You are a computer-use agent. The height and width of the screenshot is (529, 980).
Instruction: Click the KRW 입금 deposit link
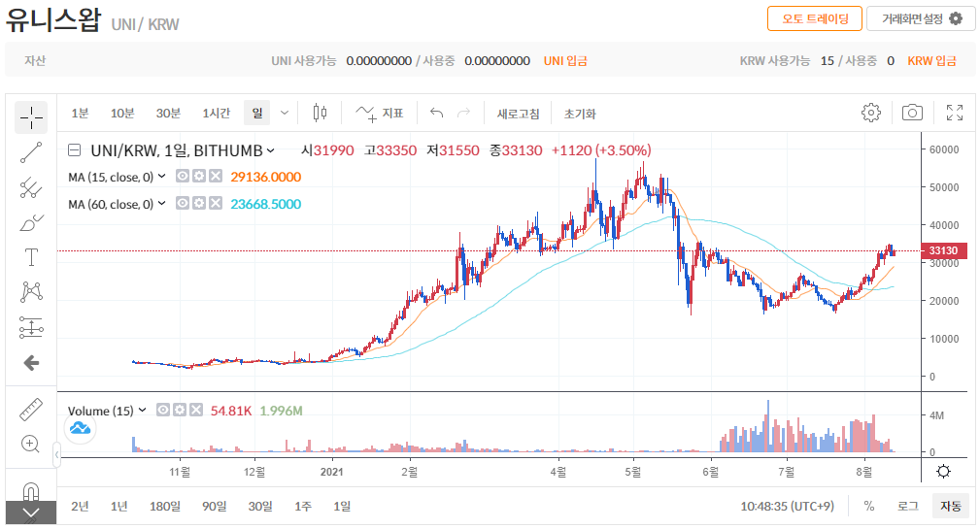931,60
